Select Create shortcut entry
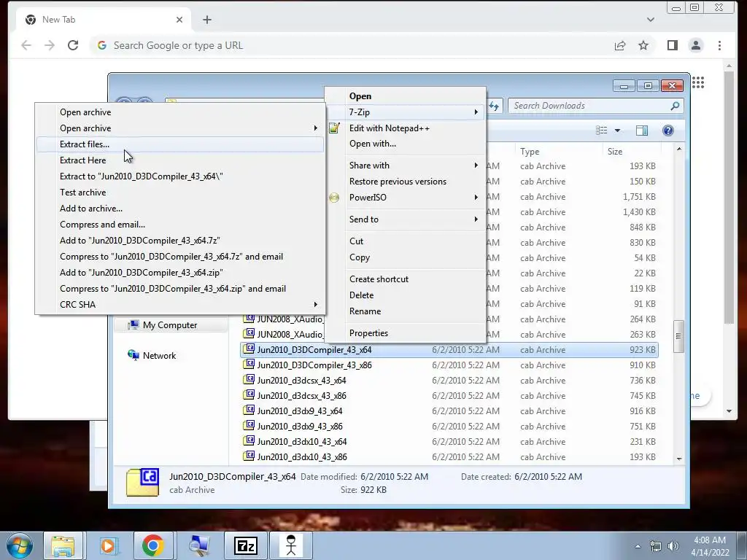747x560 pixels. 405,279
